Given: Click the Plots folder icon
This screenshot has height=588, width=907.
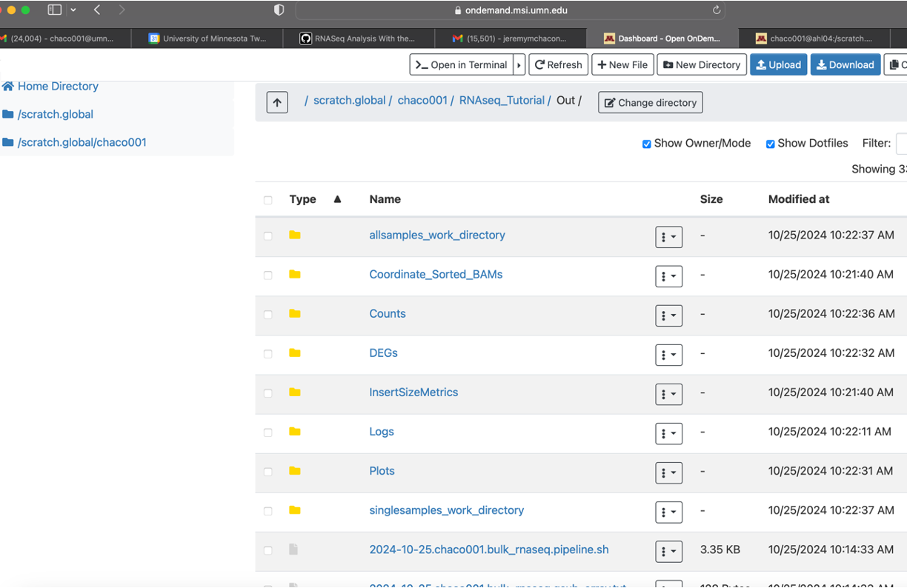Looking at the screenshot, I should click(x=295, y=470).
